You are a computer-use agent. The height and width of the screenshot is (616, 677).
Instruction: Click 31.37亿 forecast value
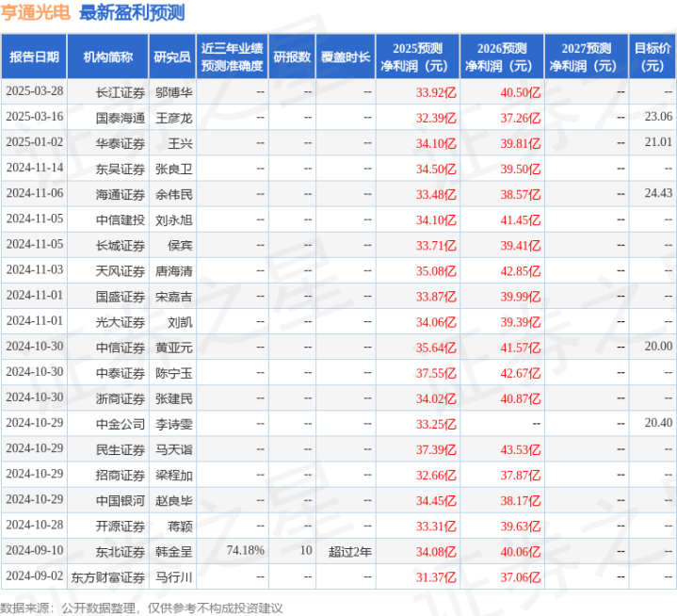coord(436,577)
